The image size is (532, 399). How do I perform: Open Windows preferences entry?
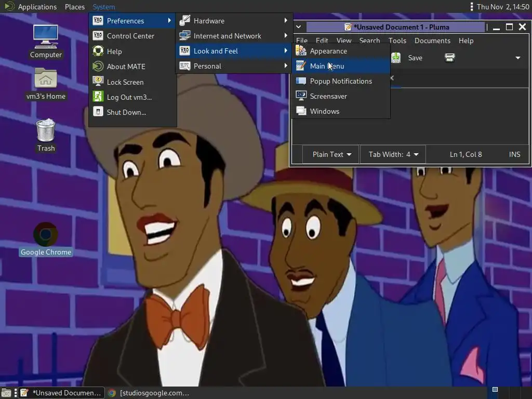[341, 111]
